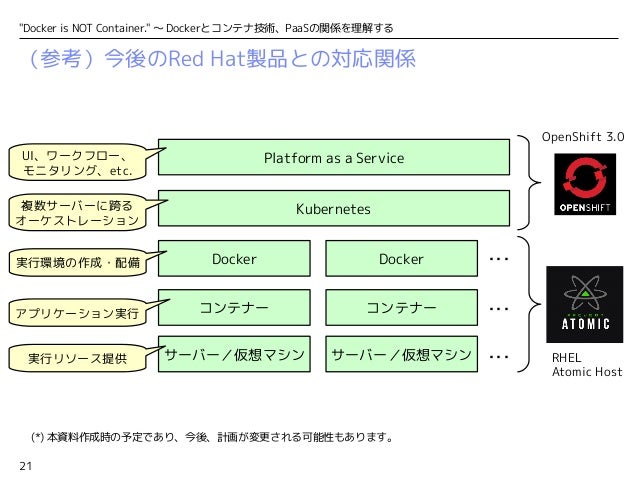The height and width of the screenshot is (479, 638).
Task: Click the OpenShift 3.0 label
Action: pos(583,137)
